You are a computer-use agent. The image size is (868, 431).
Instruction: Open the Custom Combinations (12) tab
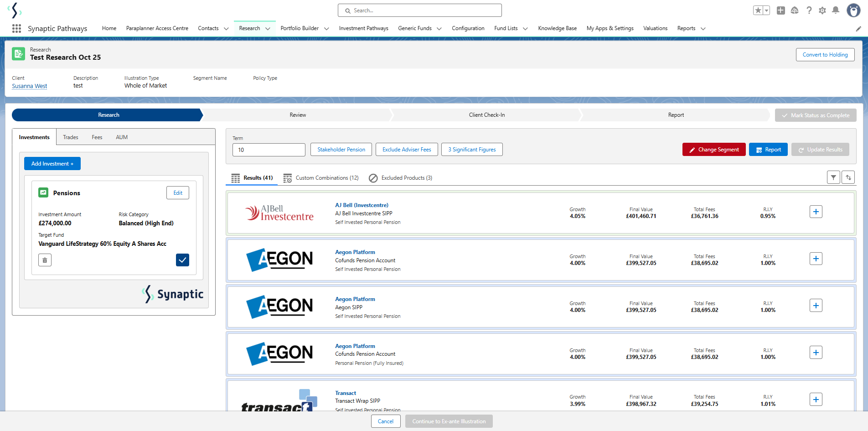321,178
